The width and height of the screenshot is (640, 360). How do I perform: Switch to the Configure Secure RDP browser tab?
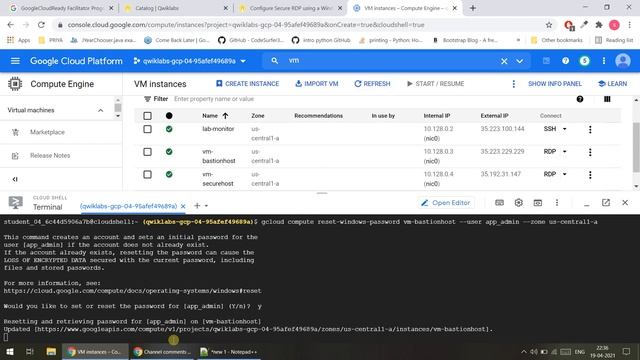[x=291, y=8]
